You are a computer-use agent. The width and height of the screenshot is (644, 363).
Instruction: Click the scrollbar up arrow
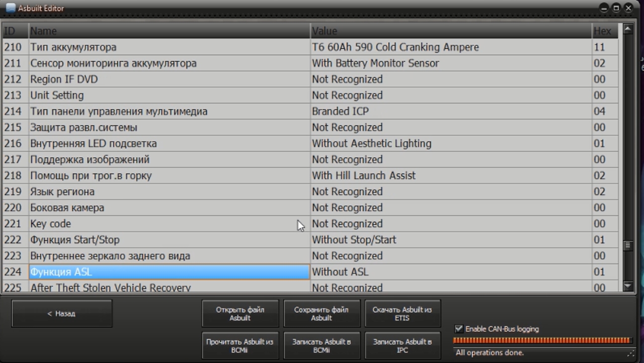[628, 29]
